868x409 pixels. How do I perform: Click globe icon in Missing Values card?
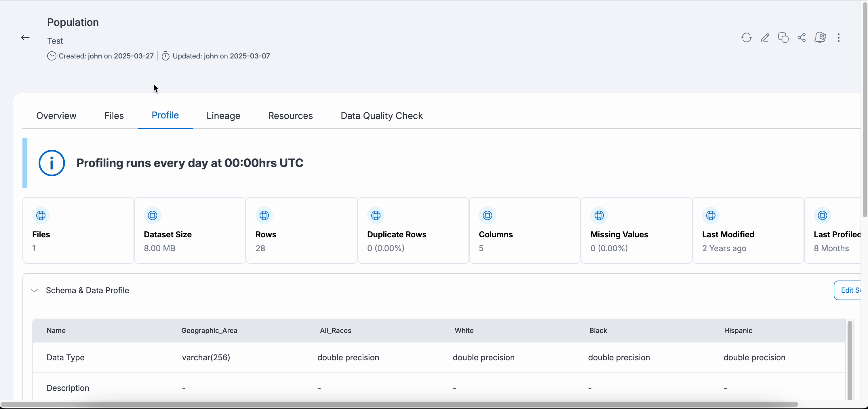pyautogui.click(x=599, y=215)
